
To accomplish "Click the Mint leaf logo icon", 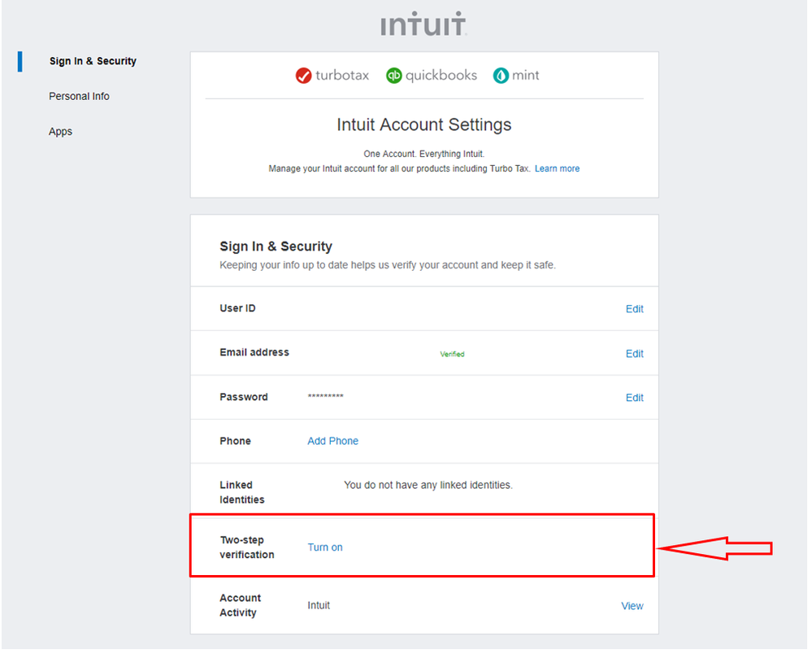I will click(501, 76).
